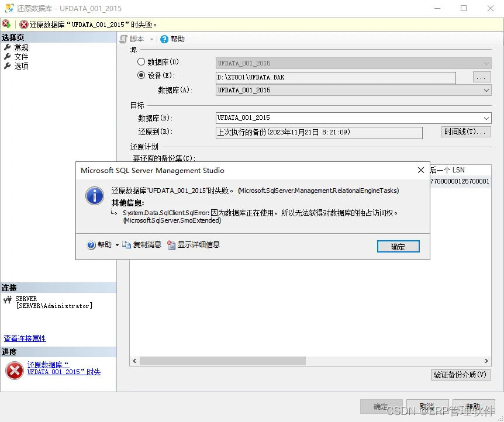The height and width of the screenshot is (422, 504).
Task: Close the Microsoft SQL Server Management Studio dialog
Action: (x=421, y=170)
